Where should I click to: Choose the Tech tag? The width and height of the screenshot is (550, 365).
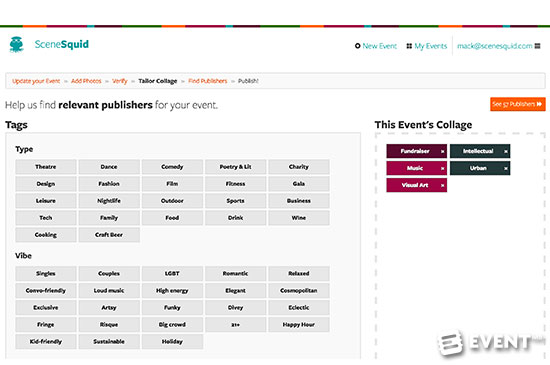pos(46,218)
